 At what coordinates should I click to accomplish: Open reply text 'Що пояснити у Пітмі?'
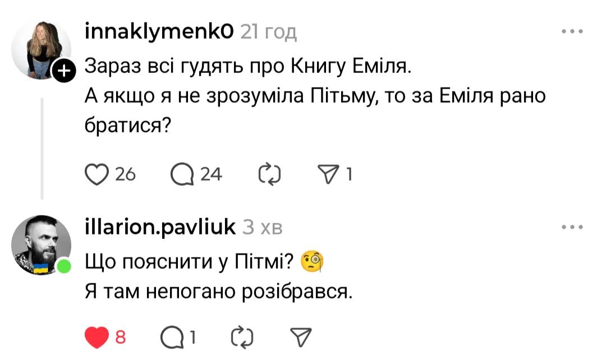192,261
